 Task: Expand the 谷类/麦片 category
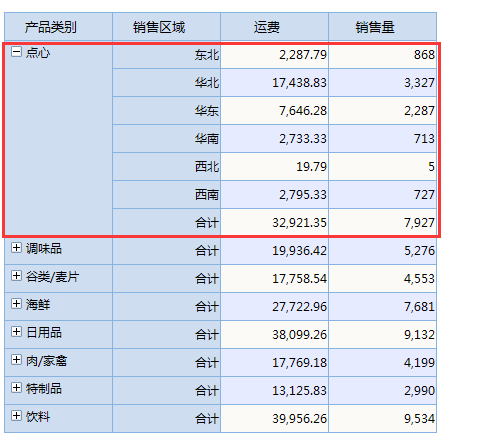pos(16,276)
